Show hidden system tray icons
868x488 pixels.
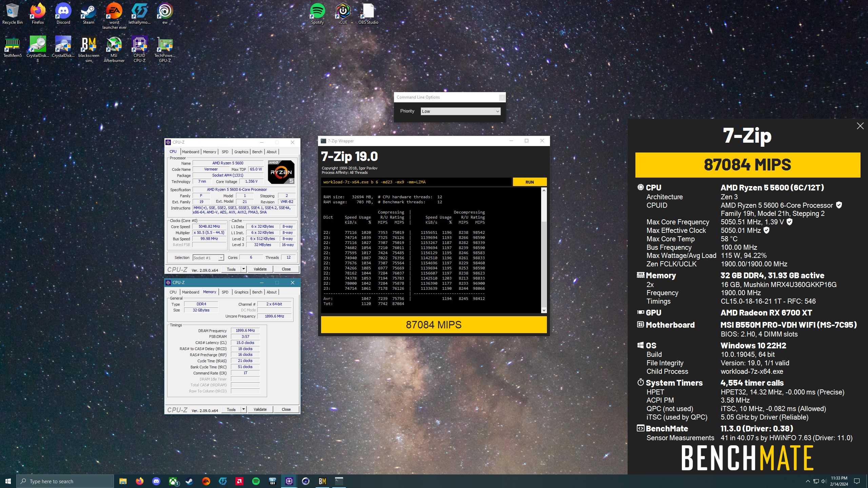808,481
